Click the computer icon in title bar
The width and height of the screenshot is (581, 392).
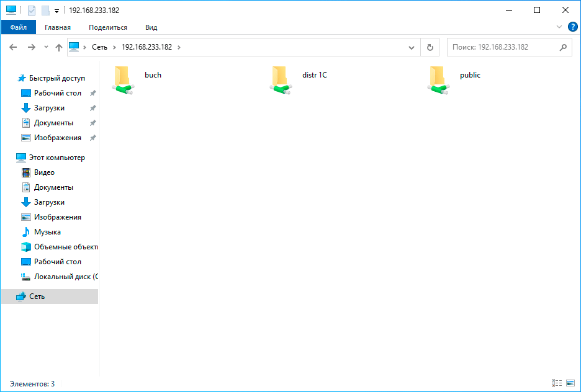(x=11, y=10)
